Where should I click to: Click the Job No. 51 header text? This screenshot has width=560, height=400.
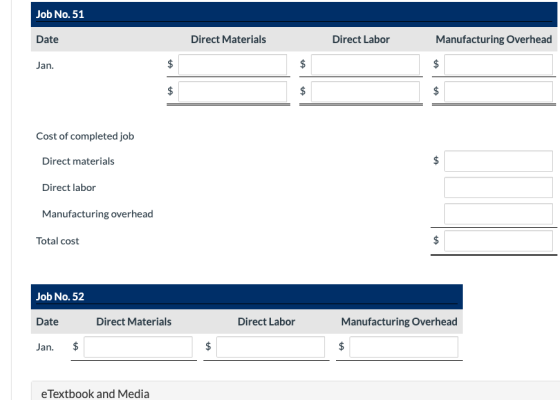point(60,14)
